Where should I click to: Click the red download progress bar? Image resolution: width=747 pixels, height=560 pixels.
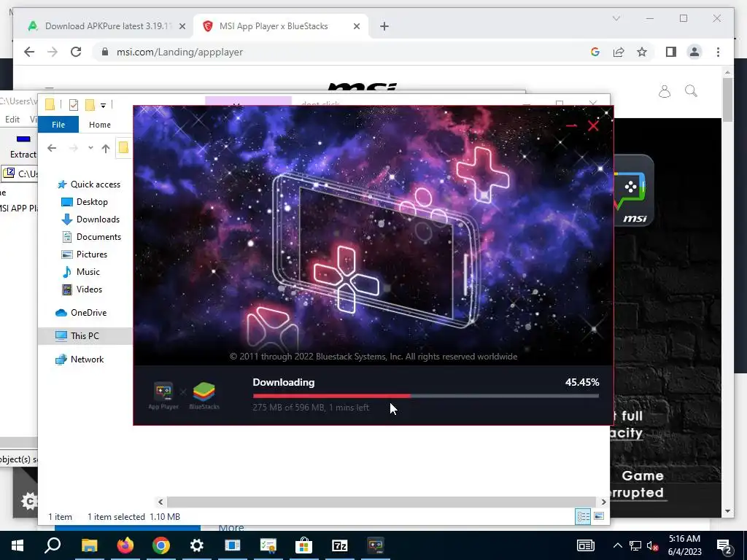[425, 396]
